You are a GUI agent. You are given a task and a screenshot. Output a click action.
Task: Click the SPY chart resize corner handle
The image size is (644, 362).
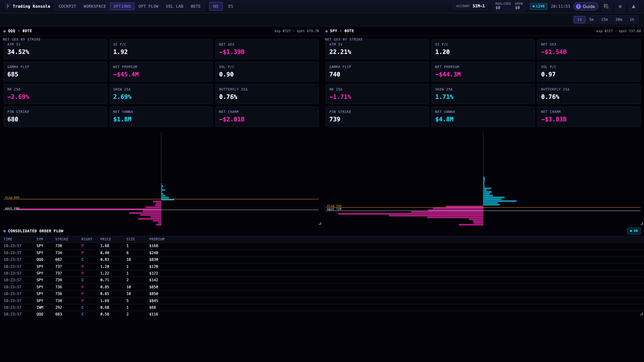coord(642,223)
